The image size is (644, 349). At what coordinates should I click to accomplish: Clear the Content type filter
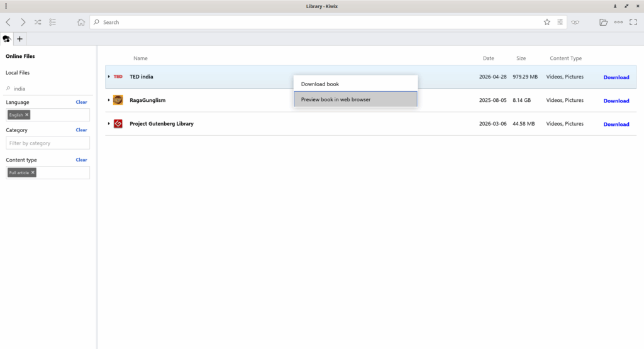tap(81, 160)
